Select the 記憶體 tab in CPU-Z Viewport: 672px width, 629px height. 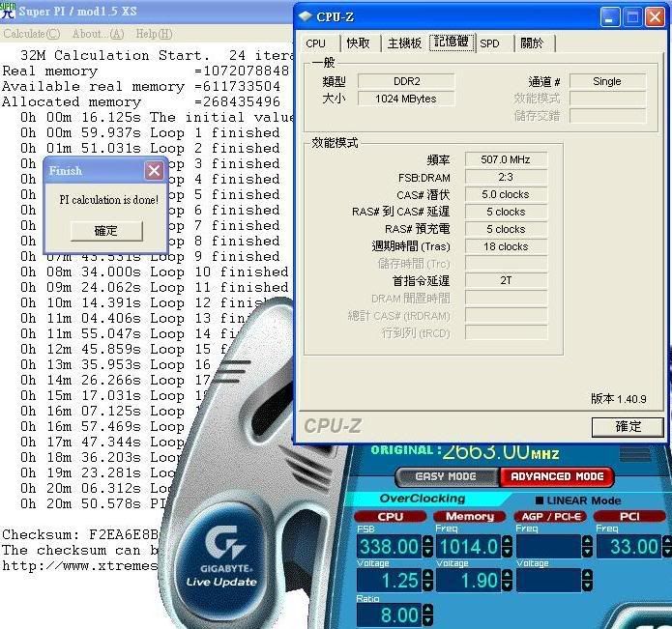point(452,43)
